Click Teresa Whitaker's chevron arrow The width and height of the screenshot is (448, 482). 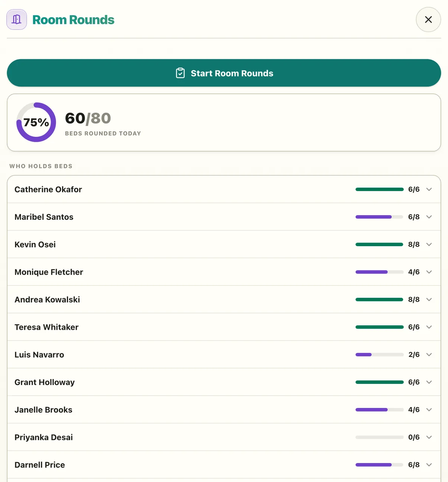click(x=429, y=327)
